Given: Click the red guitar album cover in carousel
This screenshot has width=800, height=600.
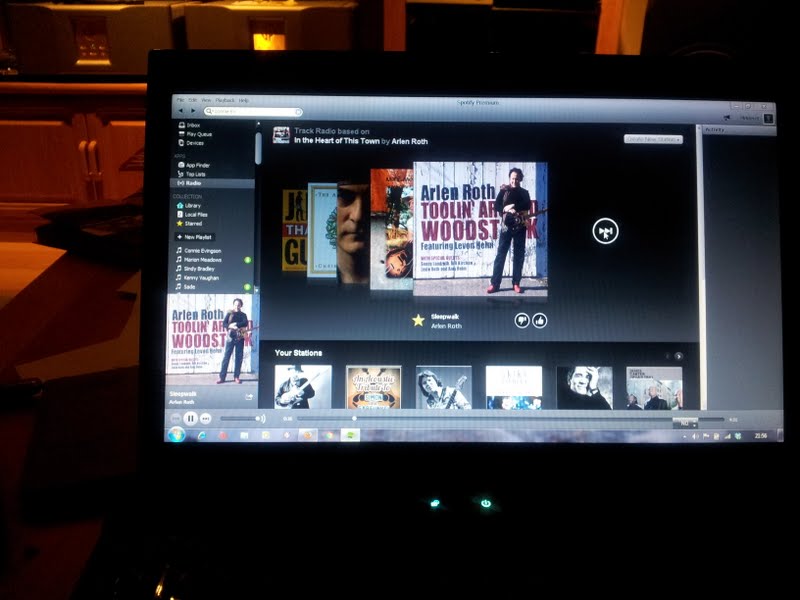Looking at the screenshot, I should 391,229.
